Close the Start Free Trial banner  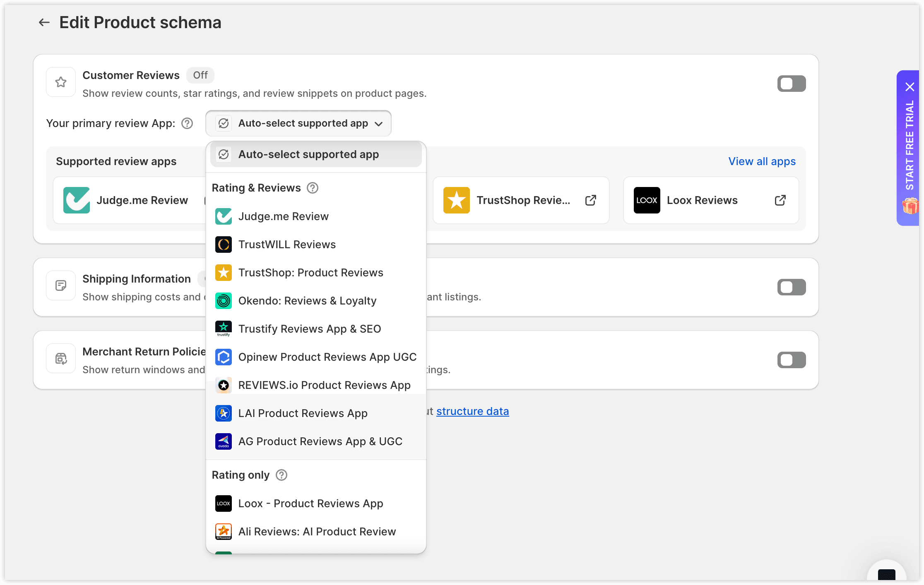click(910, 87)
